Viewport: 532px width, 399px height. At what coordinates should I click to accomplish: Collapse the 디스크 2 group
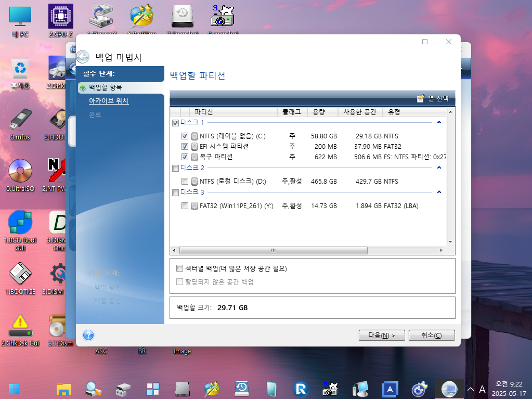439,168
